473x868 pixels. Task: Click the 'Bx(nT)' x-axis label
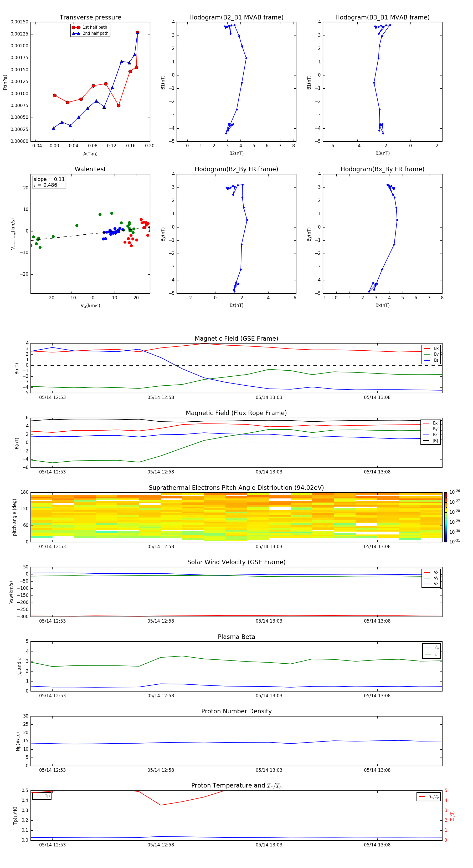click(382, 305)
